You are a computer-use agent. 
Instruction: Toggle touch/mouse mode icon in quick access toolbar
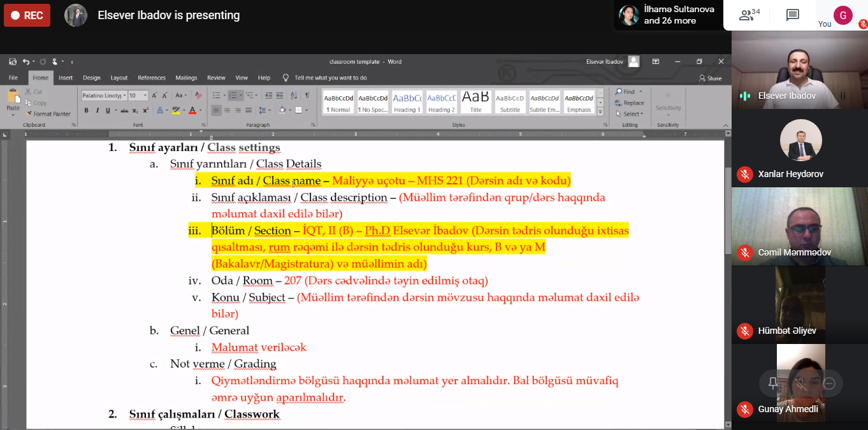(x=55, y=61)
